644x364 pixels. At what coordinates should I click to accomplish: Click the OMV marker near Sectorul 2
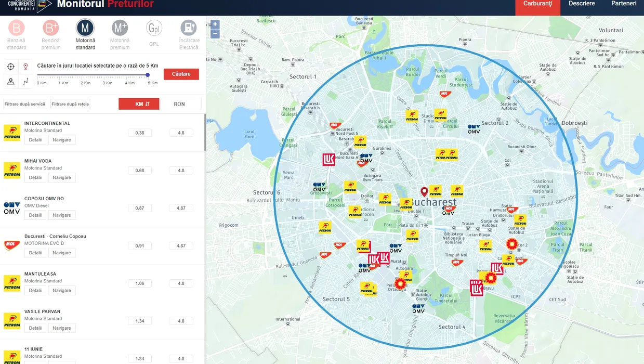(474, 129)
